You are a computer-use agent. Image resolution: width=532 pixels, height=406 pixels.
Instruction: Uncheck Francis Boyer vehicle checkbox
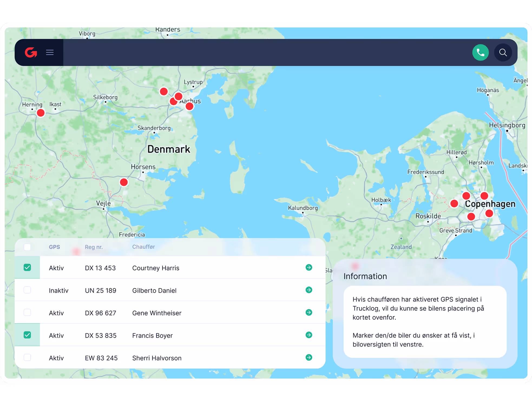tap(27, 335)
